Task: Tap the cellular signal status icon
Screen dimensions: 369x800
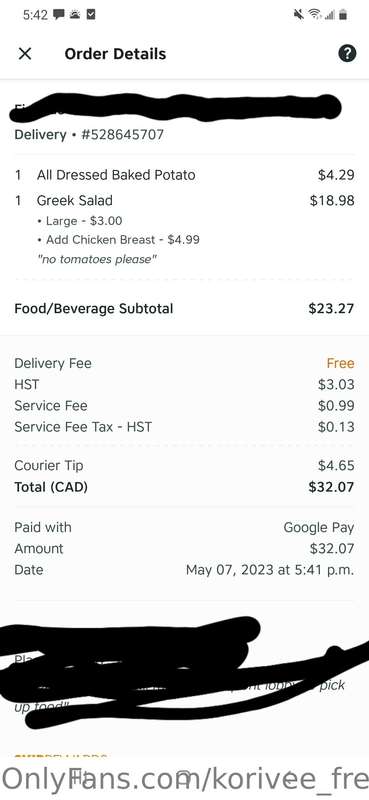Action: point(330,15)
